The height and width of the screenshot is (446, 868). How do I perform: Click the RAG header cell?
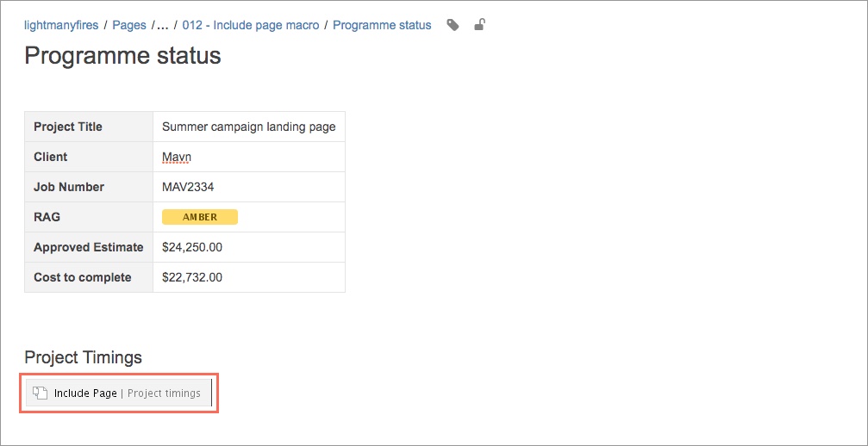tap(89, 217)
